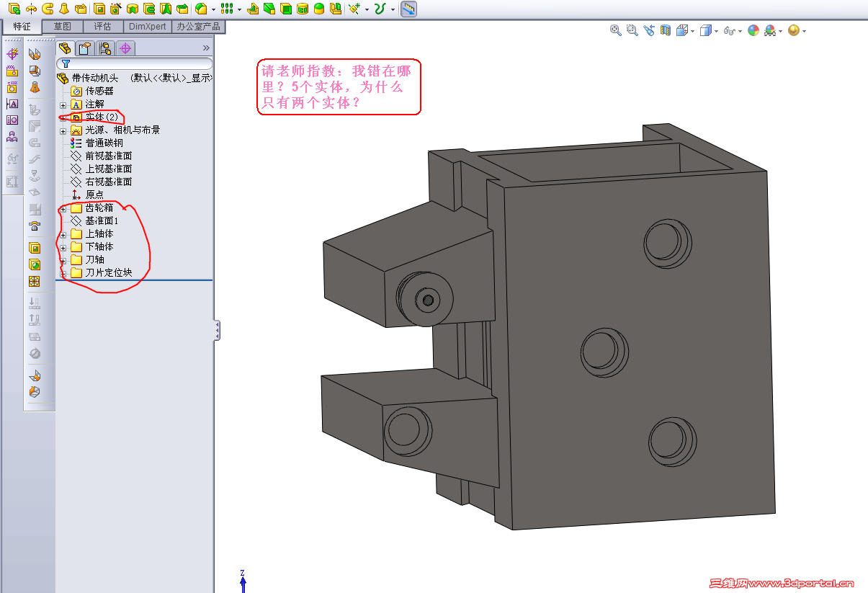
Task: Select the Extruded Boss/Base tool
Action: 14,9
